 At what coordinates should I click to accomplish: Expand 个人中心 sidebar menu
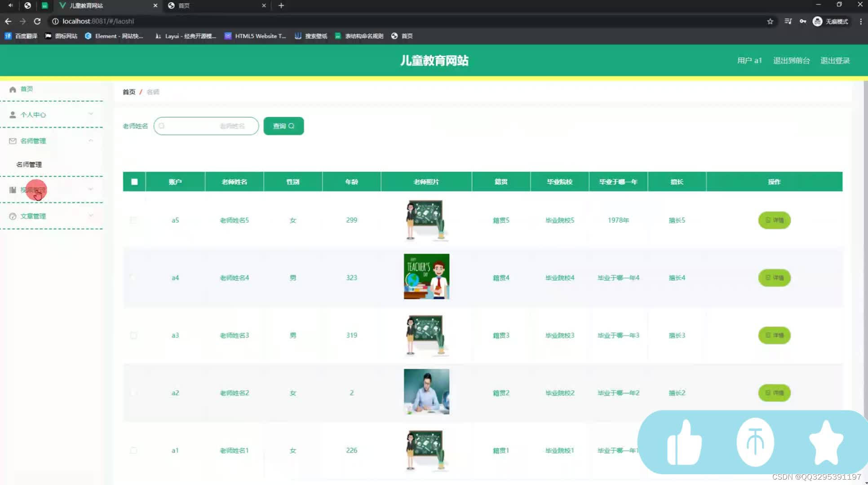point(52,115)
